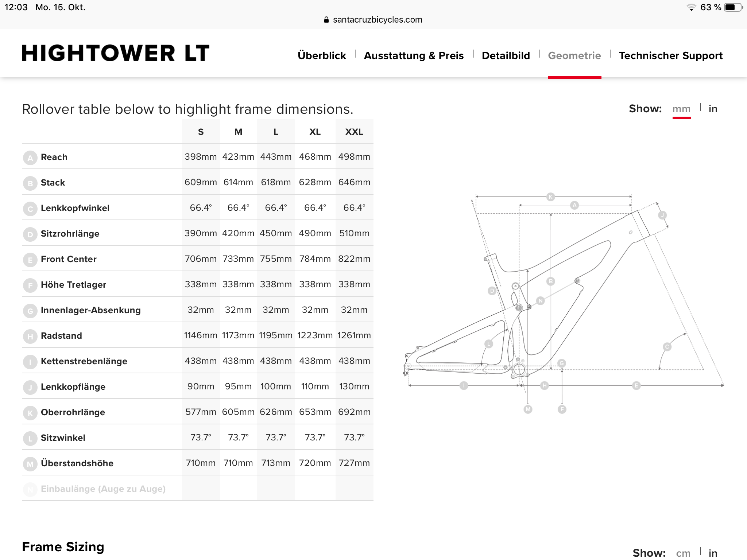Tap the santacruzbicycles.com address bar
747x560 pixels.
click(x=377, y=20)
